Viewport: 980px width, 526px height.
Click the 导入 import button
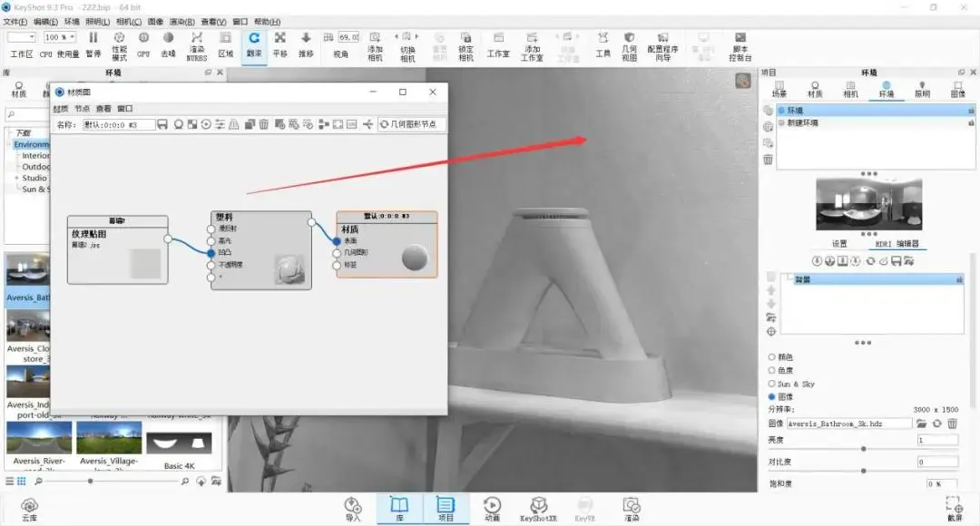tap(353, 509)
